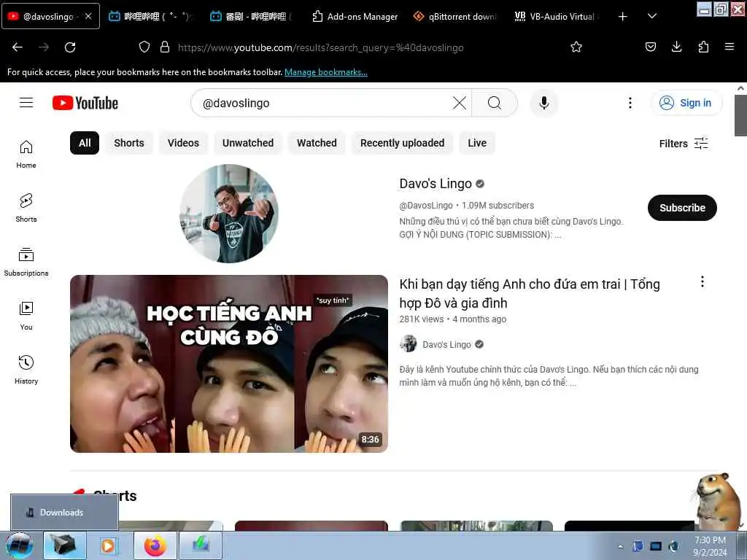747x560 pixels.
Task: Click the site security padlock icon
Action: [165, 47]
